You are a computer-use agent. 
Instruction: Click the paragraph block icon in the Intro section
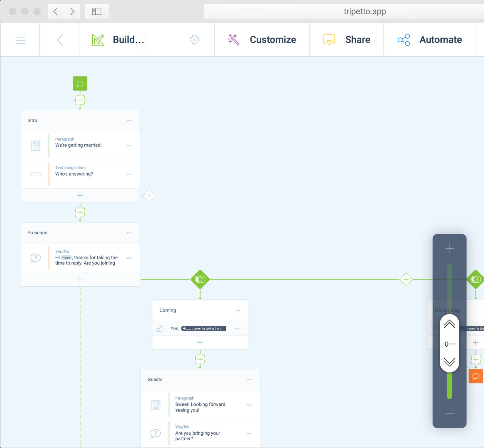(x=36, y=146)
